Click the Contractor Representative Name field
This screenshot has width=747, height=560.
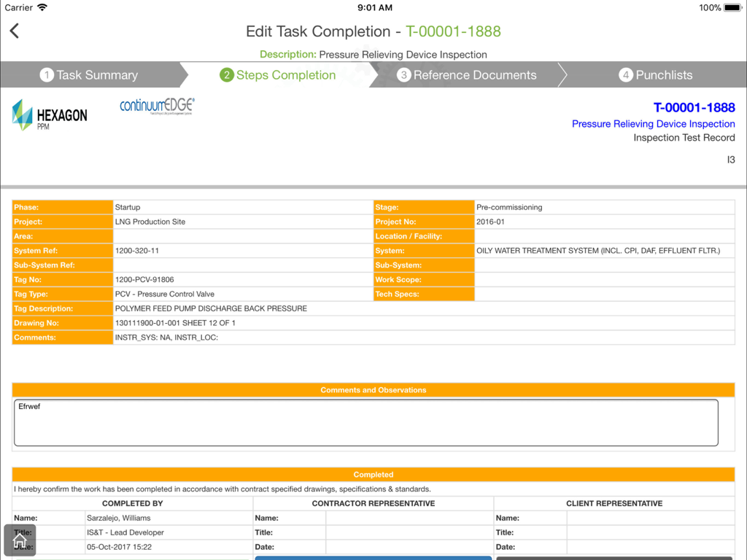(x=409, y=518)
